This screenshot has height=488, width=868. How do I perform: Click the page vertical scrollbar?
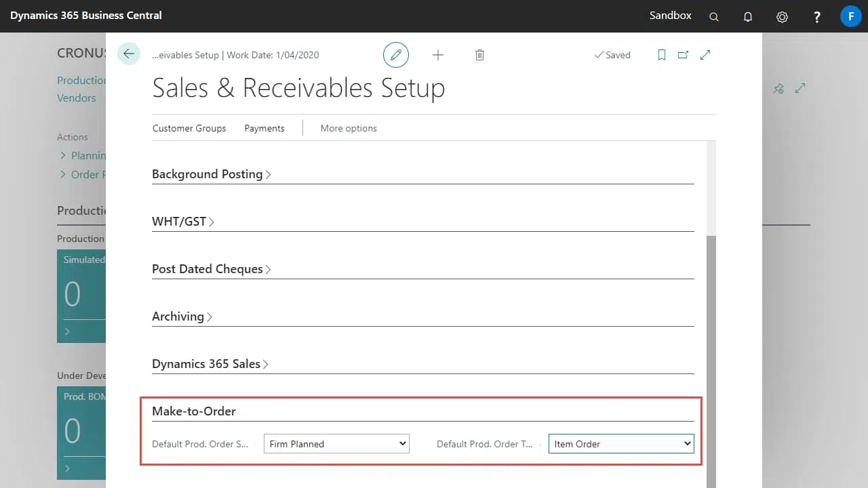click(711, 339)
